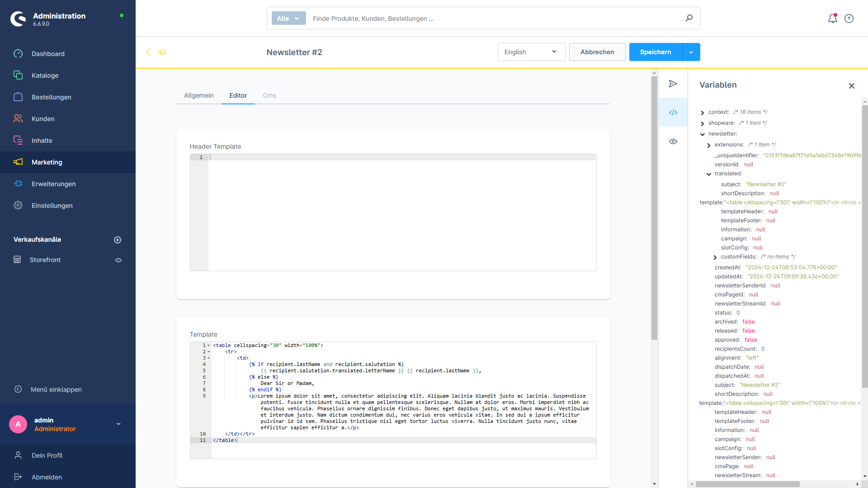
Task: Click the Kunden people icon
Action: [x=18, y=119]
